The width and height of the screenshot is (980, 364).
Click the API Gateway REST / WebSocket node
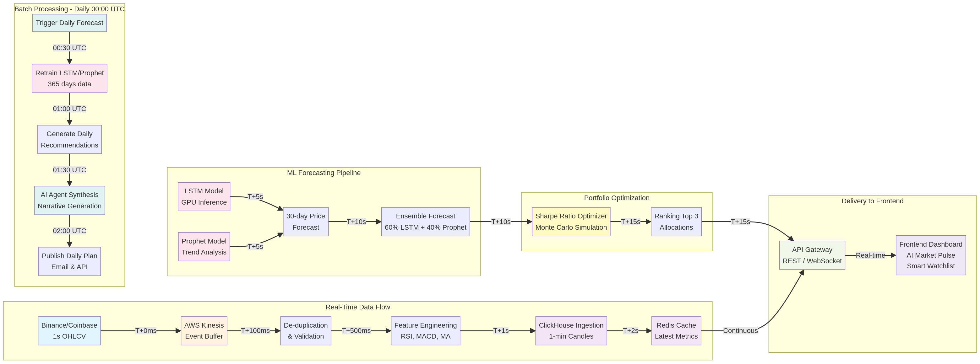(x=812, y=255)
